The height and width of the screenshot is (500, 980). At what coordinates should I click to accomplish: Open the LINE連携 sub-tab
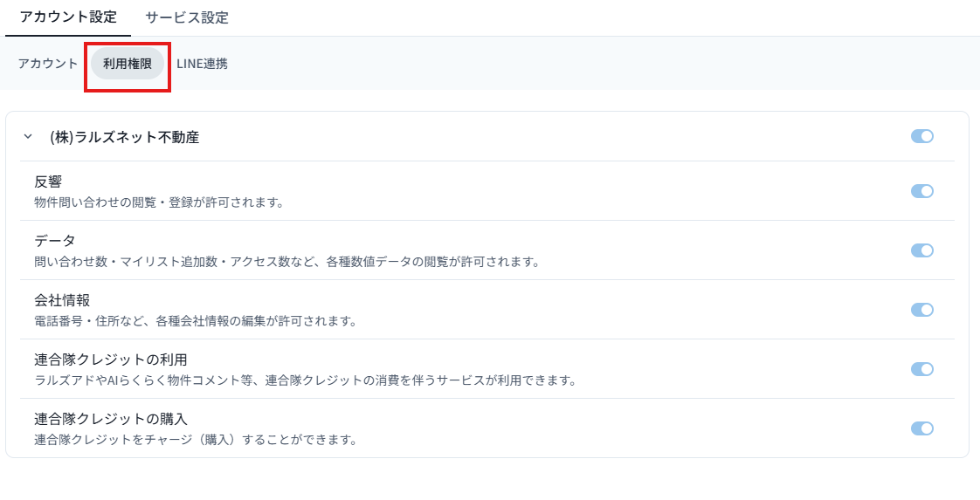(x=202, y=63)
